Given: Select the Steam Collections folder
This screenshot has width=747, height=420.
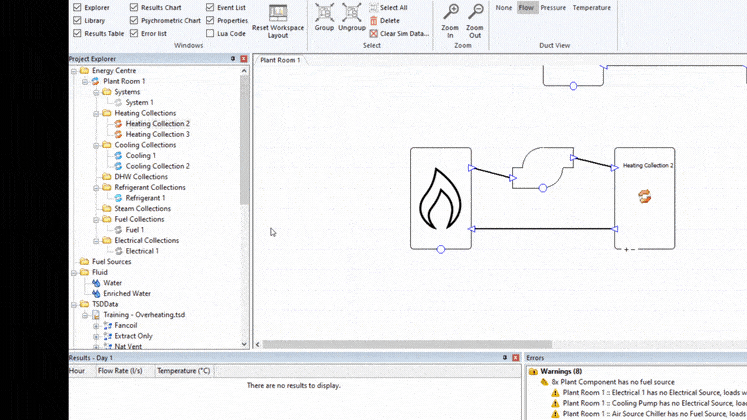Looking at the screenshot, I should click(142, 209).
